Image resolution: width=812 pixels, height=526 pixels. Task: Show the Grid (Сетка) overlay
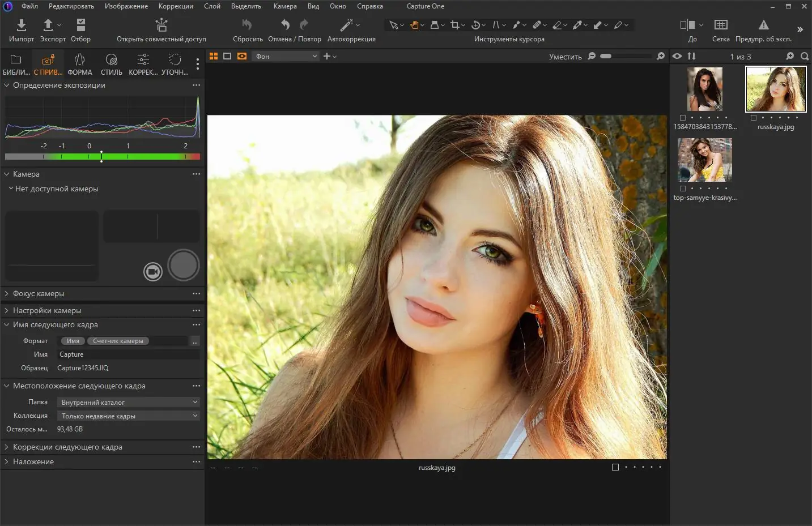[720, 25]
